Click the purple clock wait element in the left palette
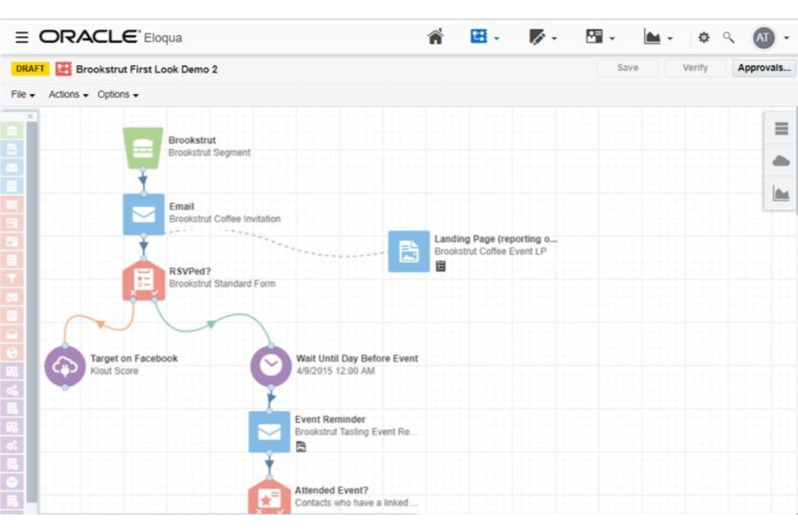 [12, 482]
